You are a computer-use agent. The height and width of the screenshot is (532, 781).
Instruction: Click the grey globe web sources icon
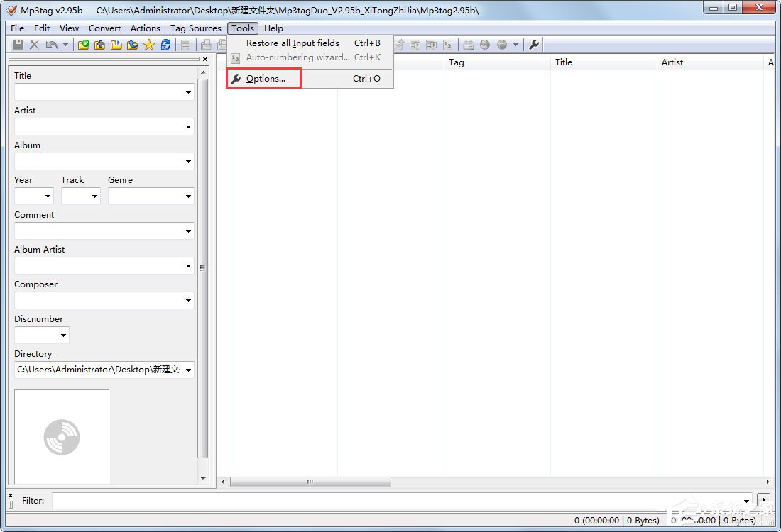pos(485,45)
